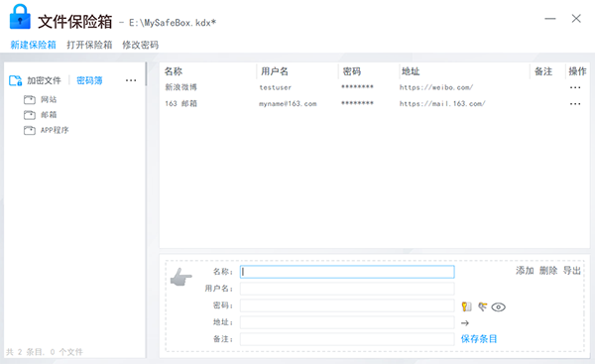Focus the 密码 input field

pyautogui.click(x=347, y=305)
